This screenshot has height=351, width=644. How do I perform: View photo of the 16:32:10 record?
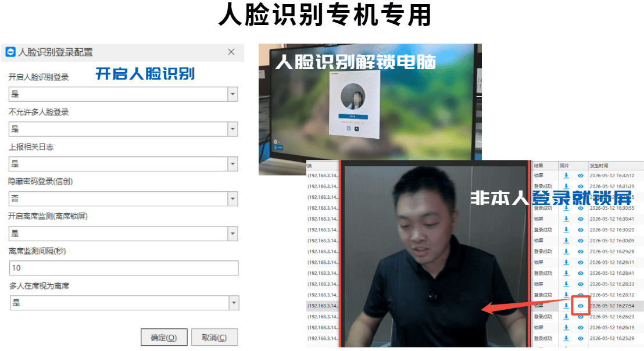(580, 175)
